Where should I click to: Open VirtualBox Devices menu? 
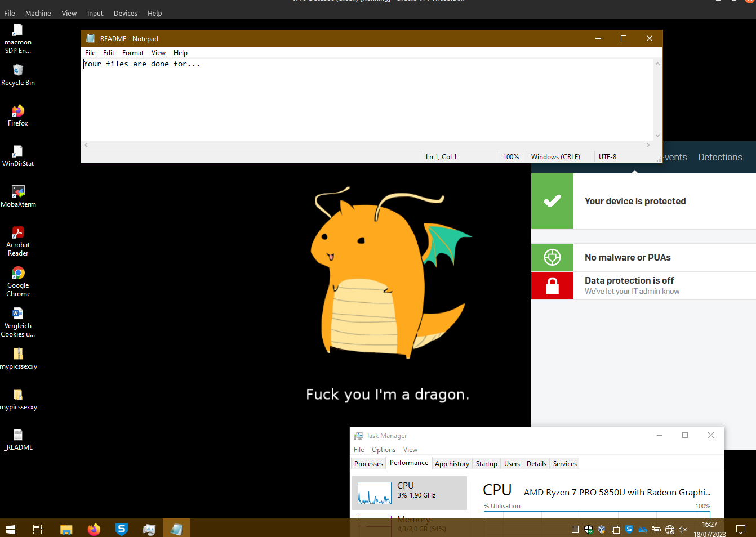coord(126,13)
